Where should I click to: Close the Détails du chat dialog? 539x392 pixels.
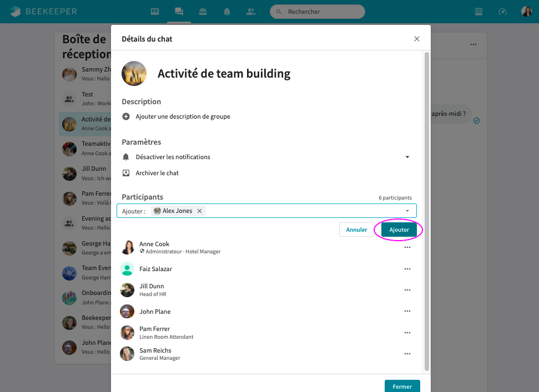pyautogui.click(x=417, y=39)
